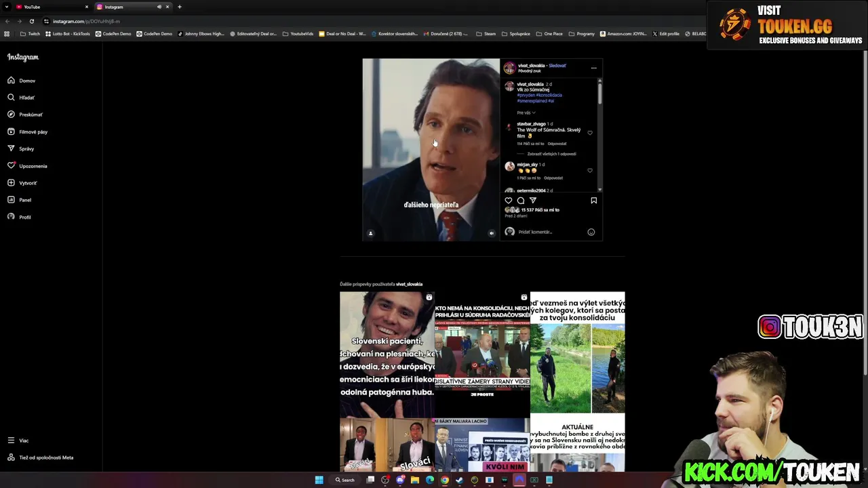Open the post's three-dot options menu
The height and width of the screenshot is (488, 868).
593,68
